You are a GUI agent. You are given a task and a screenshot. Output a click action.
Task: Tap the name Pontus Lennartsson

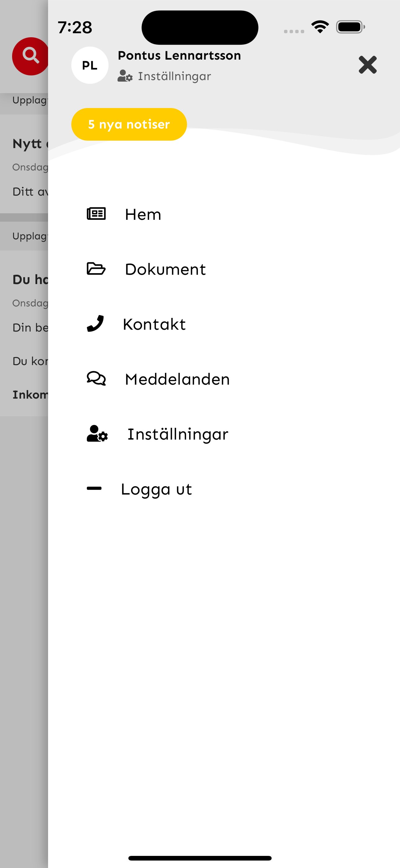(x=180, y=56)
